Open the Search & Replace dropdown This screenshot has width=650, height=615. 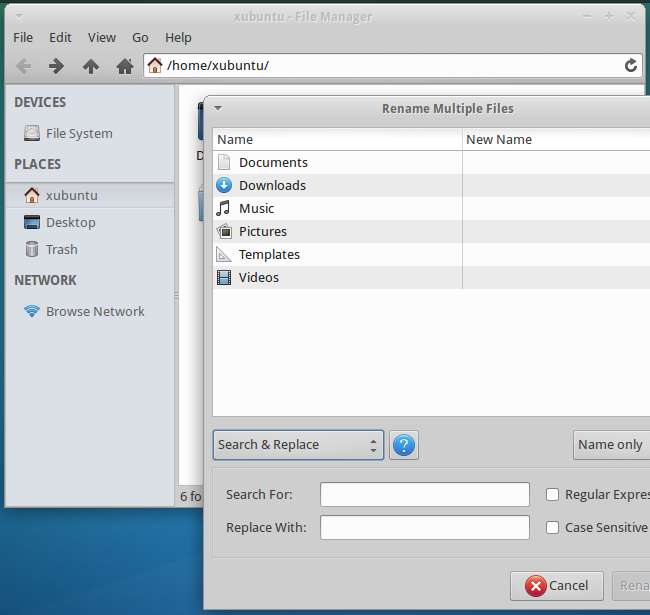click(x=298, y=445)
